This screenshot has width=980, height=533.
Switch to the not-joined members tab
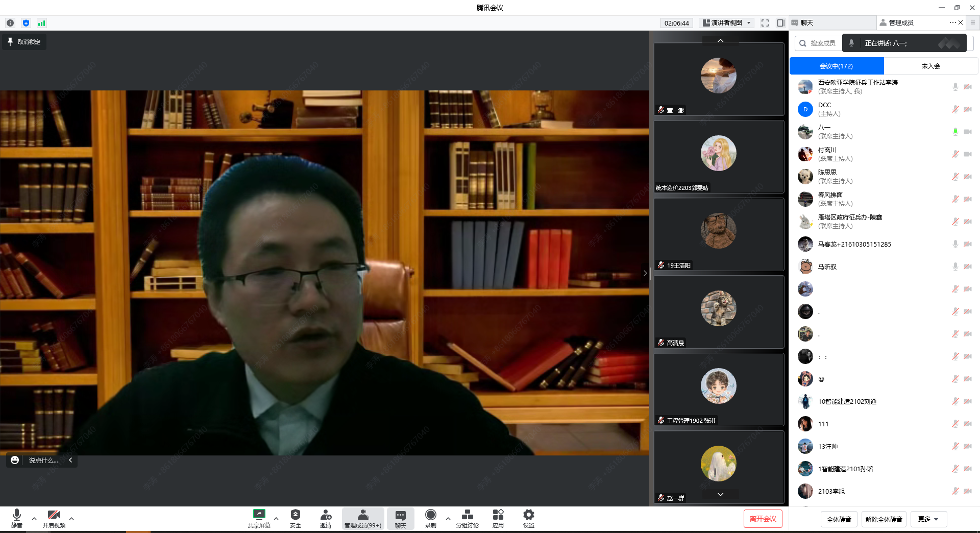[930, 66]
